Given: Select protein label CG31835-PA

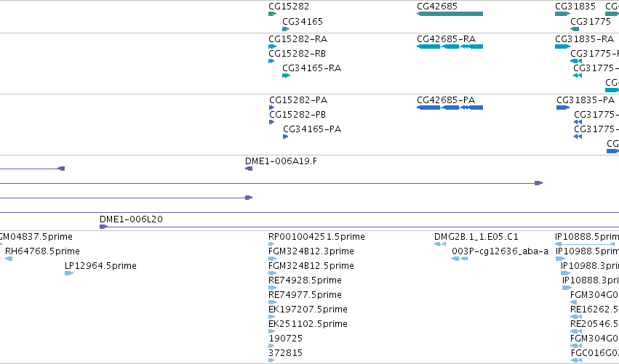Looking at the screenshot, I should click(x=586, y=100).
